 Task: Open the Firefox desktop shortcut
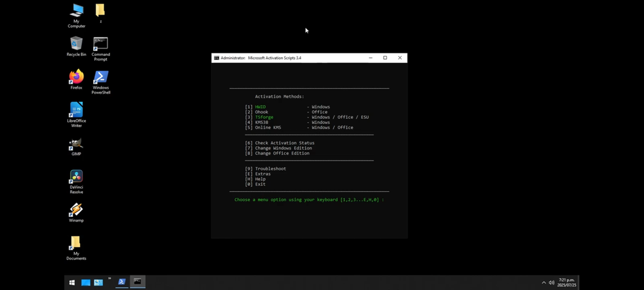click(x=76, y=77)
